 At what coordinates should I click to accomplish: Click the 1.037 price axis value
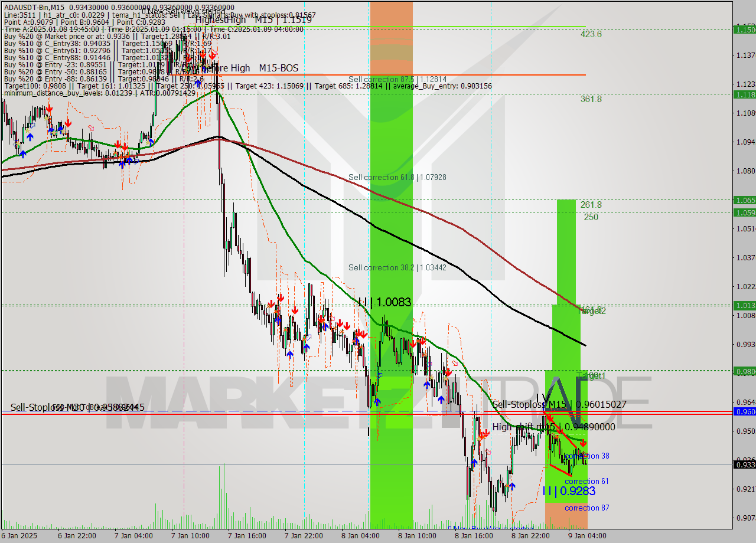[745, 257]
